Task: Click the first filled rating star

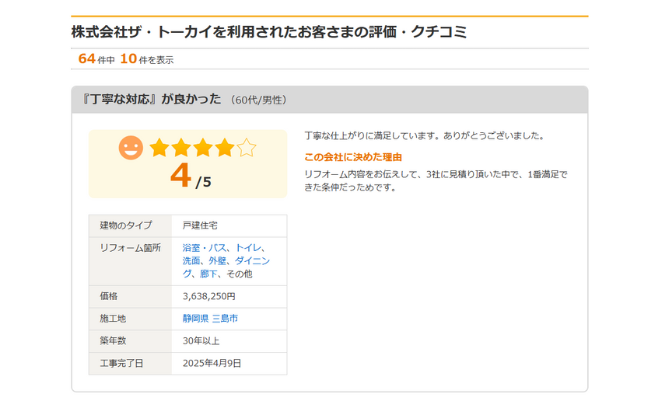Action: point(159,148)
